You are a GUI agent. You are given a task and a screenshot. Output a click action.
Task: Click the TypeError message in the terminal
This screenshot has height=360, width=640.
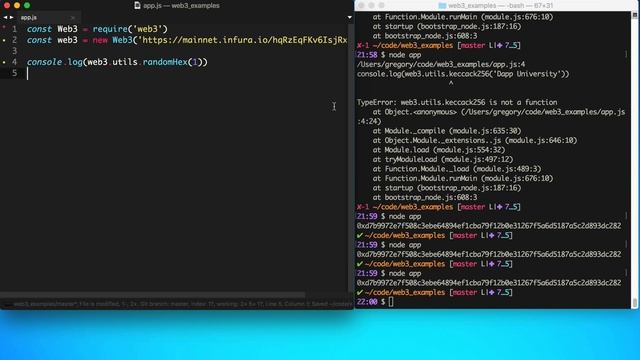pyautogui.click(x=457, y=102)
